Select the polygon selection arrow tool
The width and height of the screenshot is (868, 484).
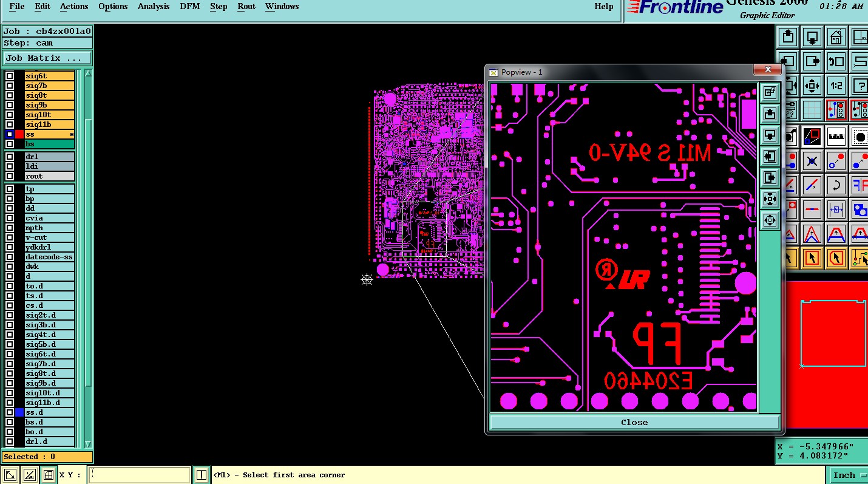click(836, 258)
